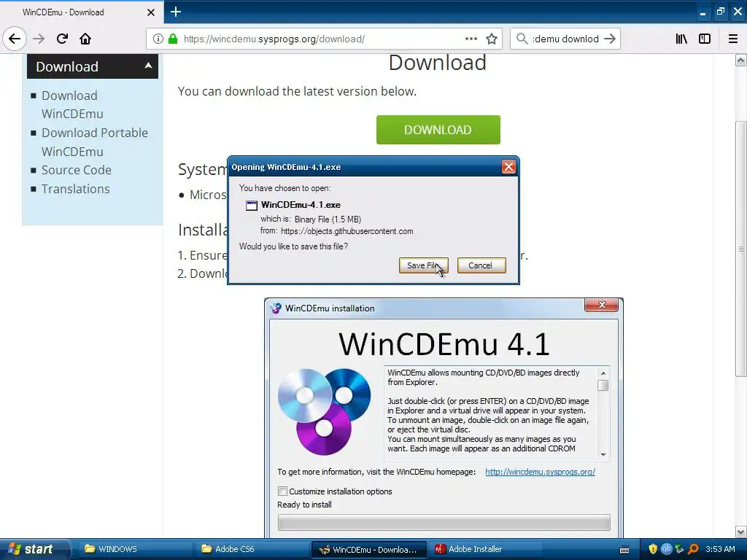Submit the search with the arrow
This screenshot has width=747, height=560.
(x=609, y=39)
